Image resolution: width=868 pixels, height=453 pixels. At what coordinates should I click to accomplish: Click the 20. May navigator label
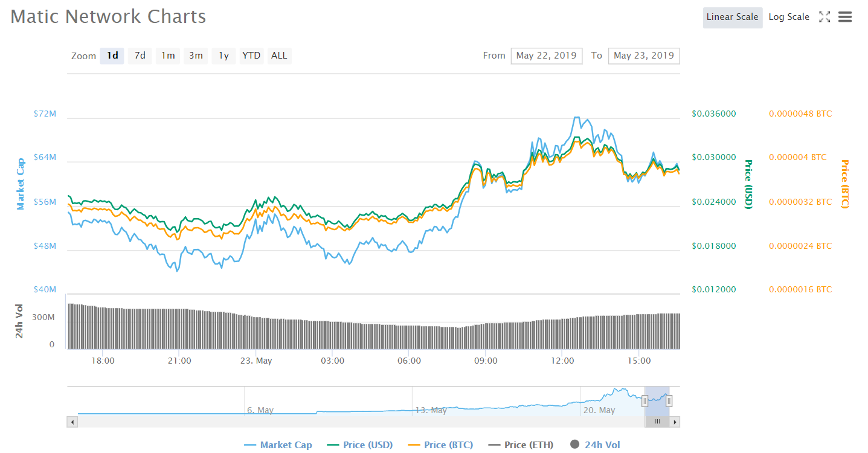(x=599, y=410)
